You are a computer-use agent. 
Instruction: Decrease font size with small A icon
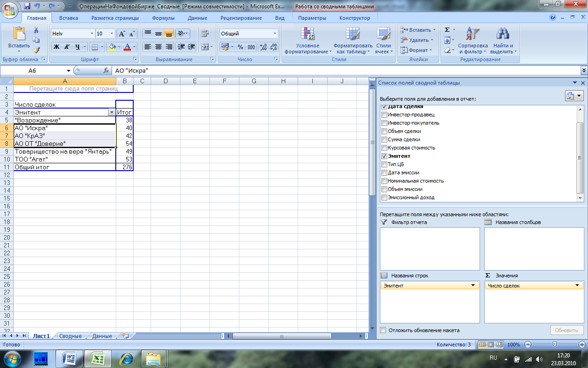pos(132,34)
